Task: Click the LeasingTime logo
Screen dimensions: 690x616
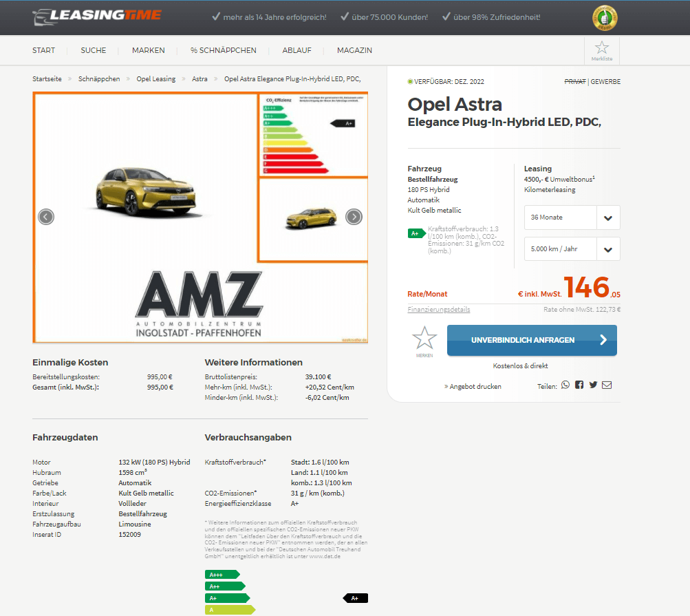Action: pyautogui.click(x=97, y=17)
